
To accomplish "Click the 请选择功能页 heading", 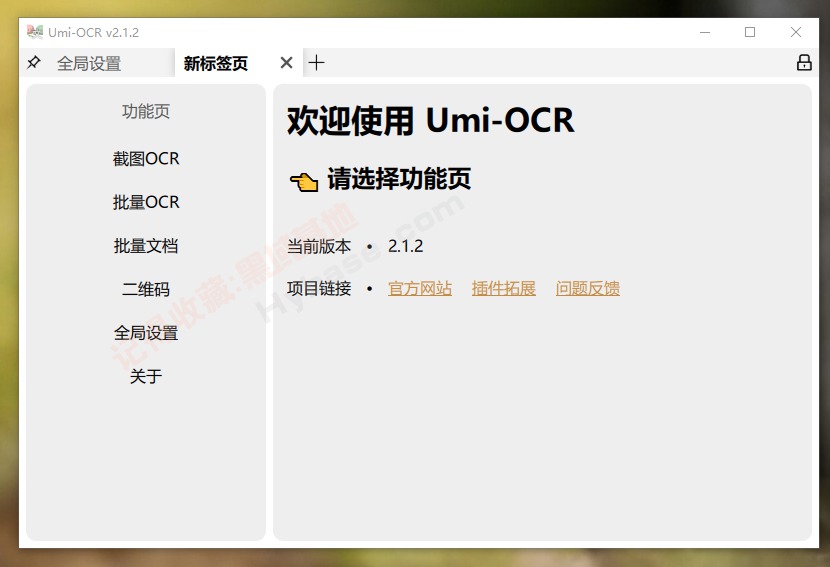I will 399,179.
